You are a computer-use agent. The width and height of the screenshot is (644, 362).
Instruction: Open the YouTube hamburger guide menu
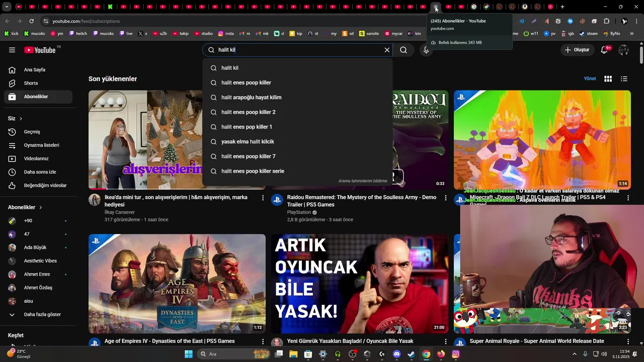[12, 50]
